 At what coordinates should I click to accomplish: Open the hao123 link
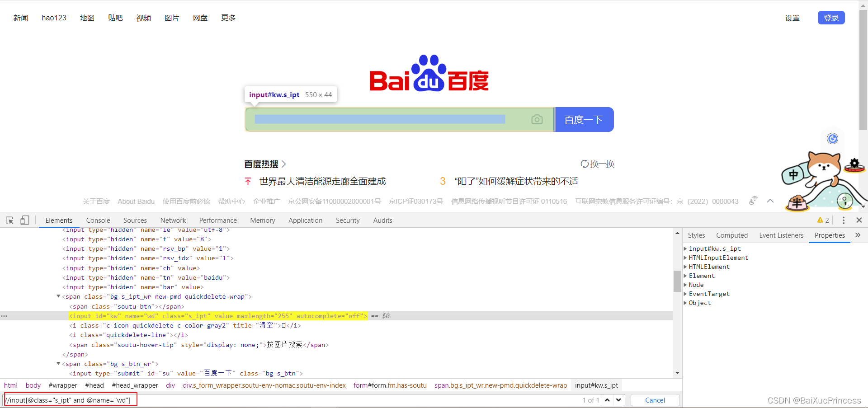54,18
